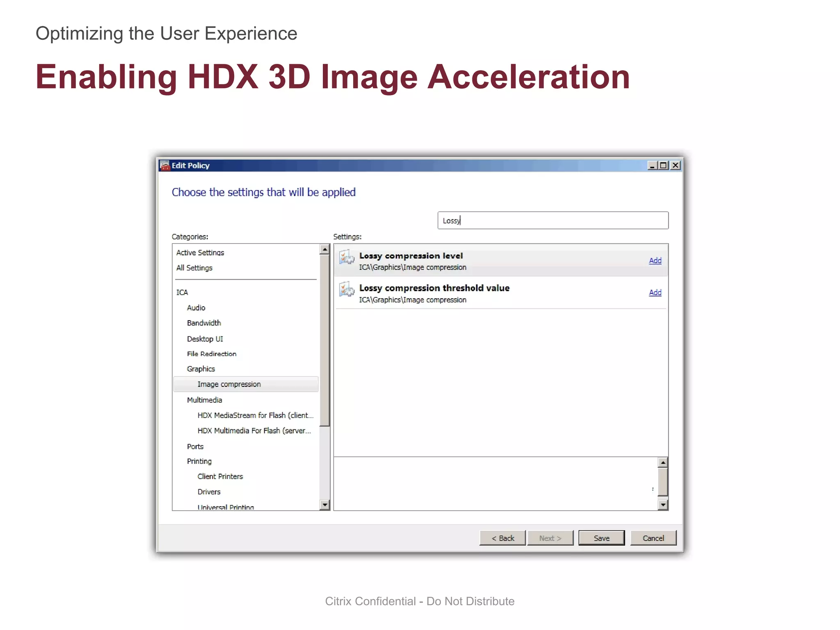Open the File Redirection category
This screenshot has height=630, width=840.
coord(212,354)
